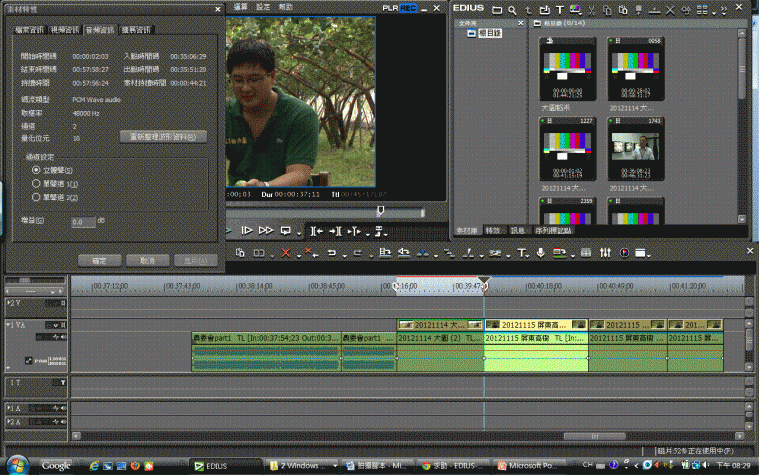
Task: Open the audio mixer sliders icon
Action: pyautogui.click(x=604, y=253)
